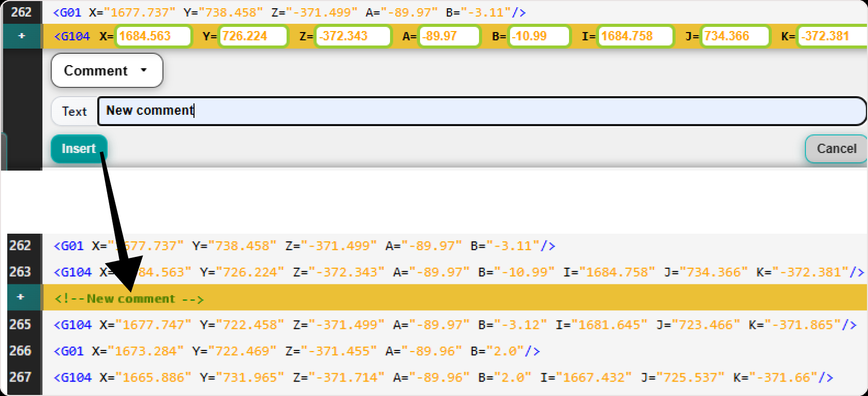Focus the Text field containing New comment
Screen dimensions: 868x396
(482, 111)
